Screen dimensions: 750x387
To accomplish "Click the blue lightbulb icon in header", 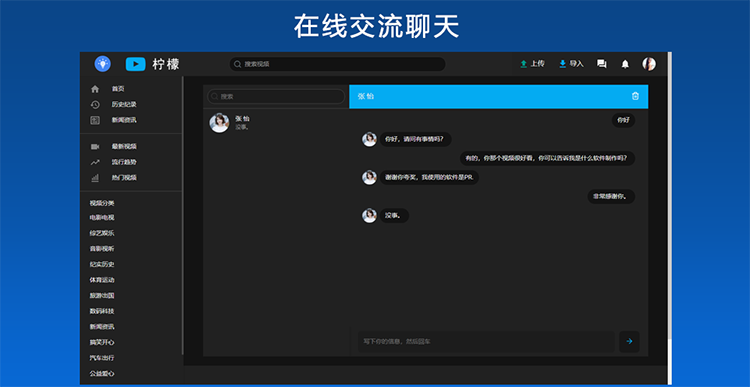I will 102,64.
